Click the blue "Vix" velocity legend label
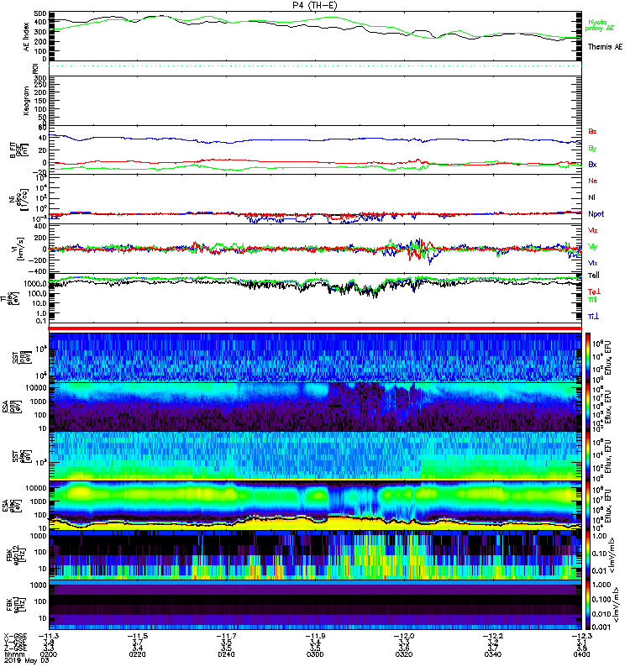630x672 pixels. coord(593,263)
